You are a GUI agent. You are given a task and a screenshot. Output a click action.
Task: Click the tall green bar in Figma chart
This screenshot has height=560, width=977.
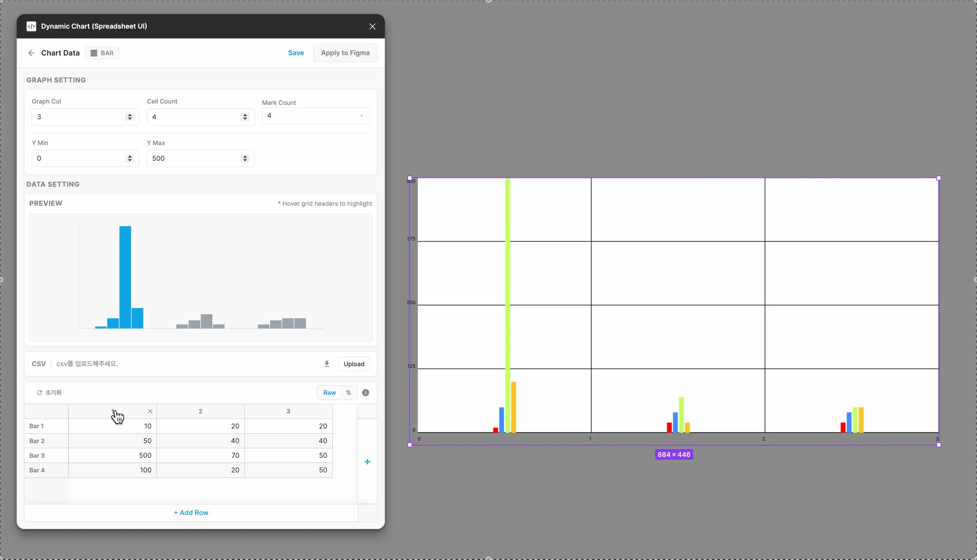click(508, 306)
